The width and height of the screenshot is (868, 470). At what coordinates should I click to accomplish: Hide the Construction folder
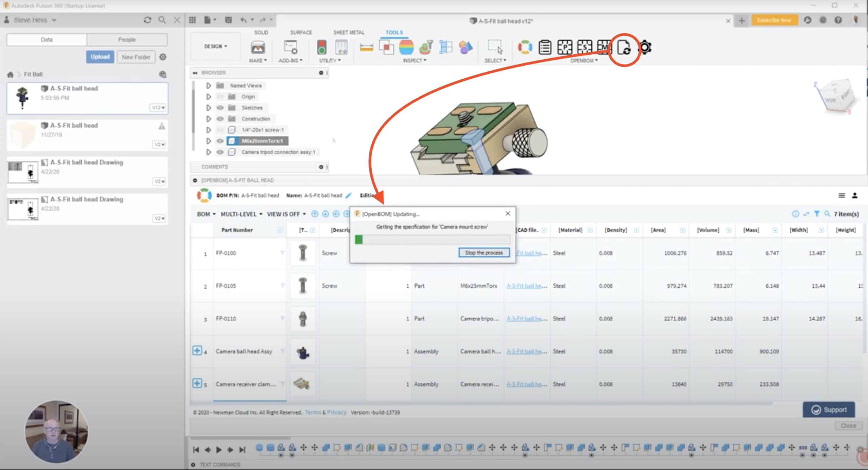(x=220, y=119)
